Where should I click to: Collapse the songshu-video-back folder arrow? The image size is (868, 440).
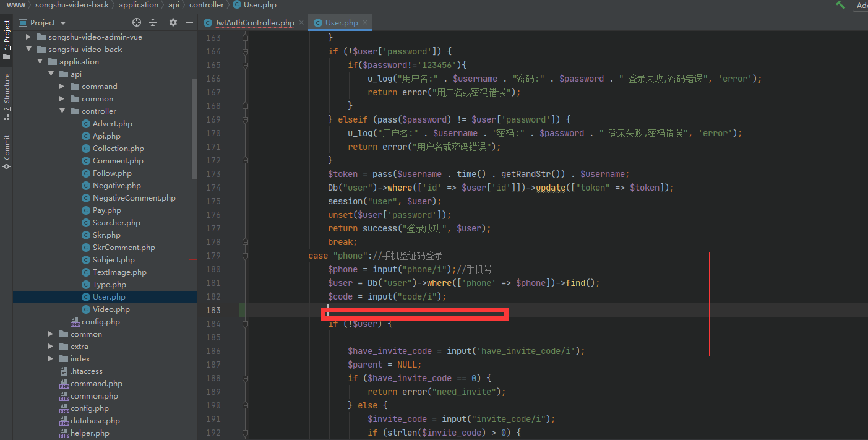28,50
